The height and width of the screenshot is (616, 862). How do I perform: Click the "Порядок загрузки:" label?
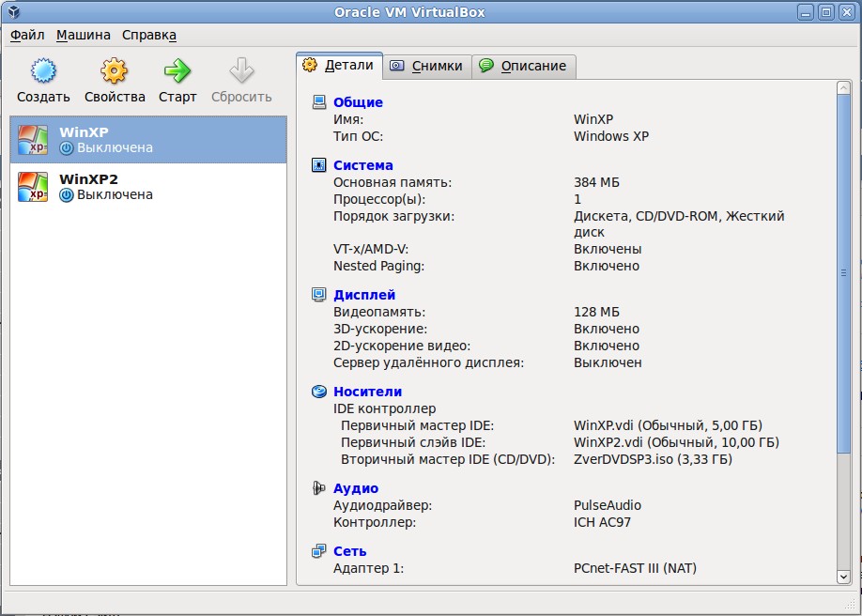coord(393,216)
